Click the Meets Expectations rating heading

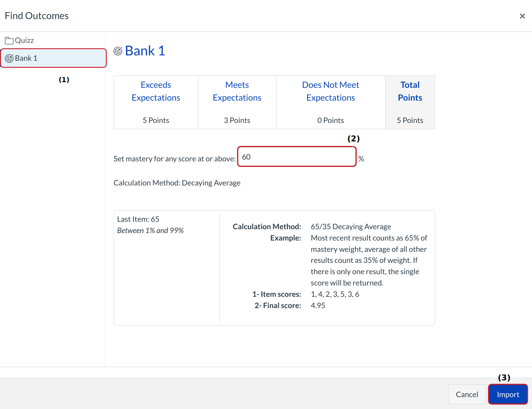point(237,91)
